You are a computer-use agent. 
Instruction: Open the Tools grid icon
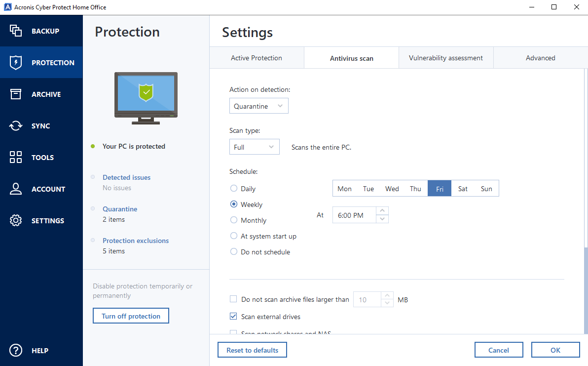click(15, 157)
